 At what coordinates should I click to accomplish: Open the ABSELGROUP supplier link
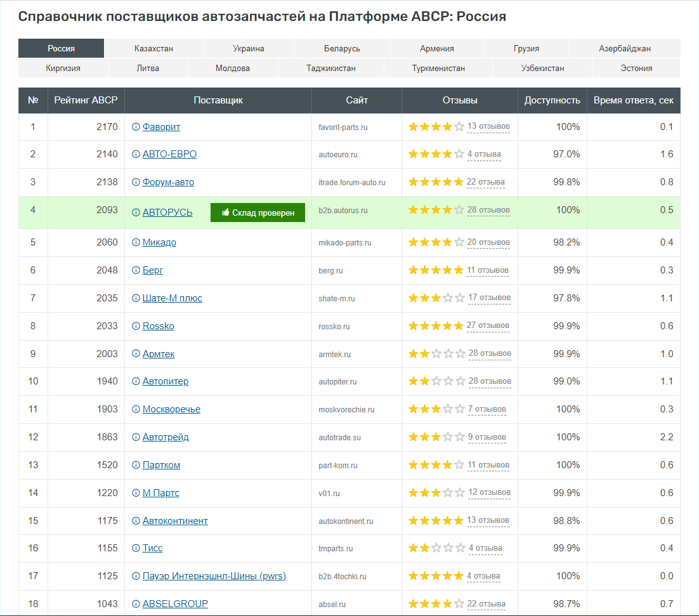click(x=175, y=604)
